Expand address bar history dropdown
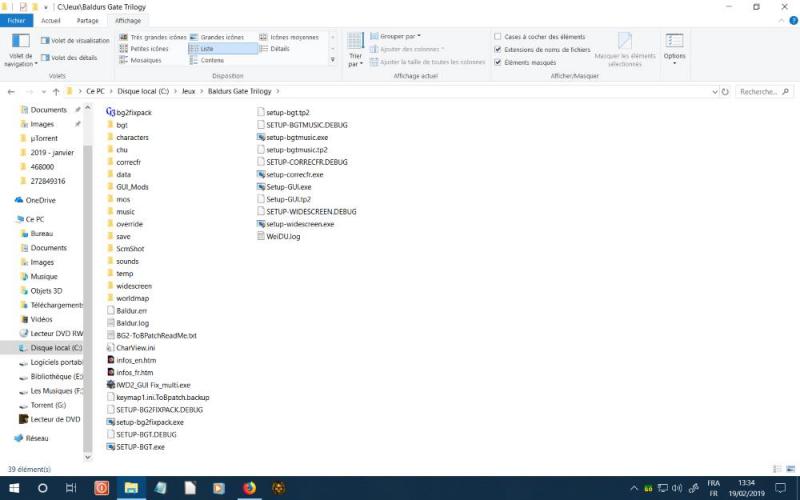800x500 pixels. [x=715, y=92]
